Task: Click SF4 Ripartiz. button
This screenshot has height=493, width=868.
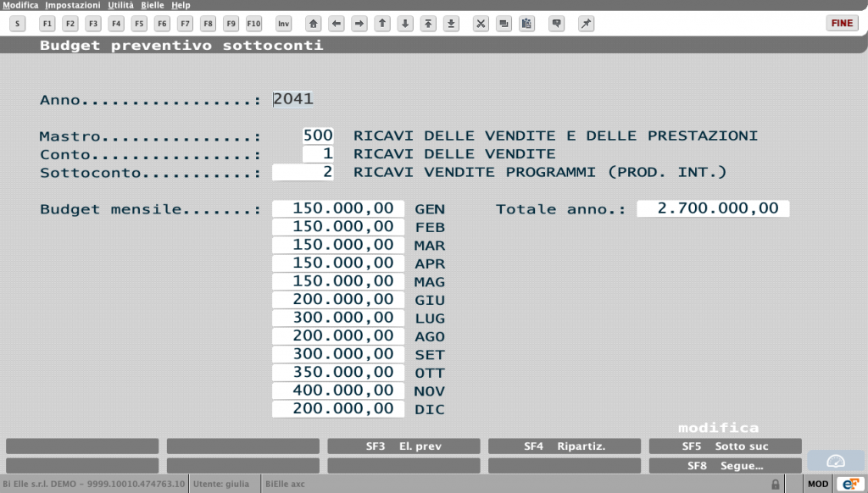Action: (x=565, y=446)
